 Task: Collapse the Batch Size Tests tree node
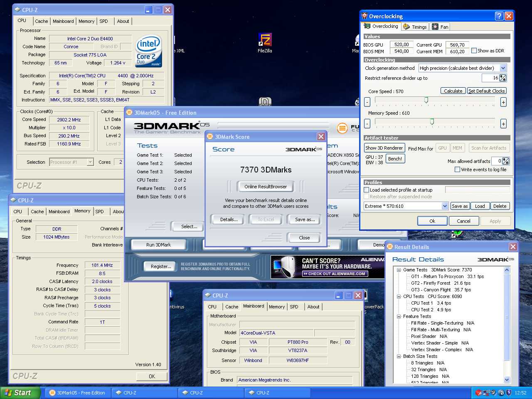(x=399, y=356)
